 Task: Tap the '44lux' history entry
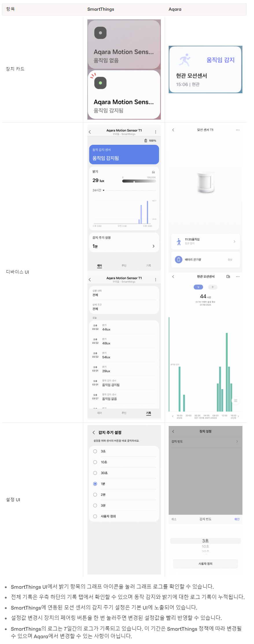pos(124,328)
